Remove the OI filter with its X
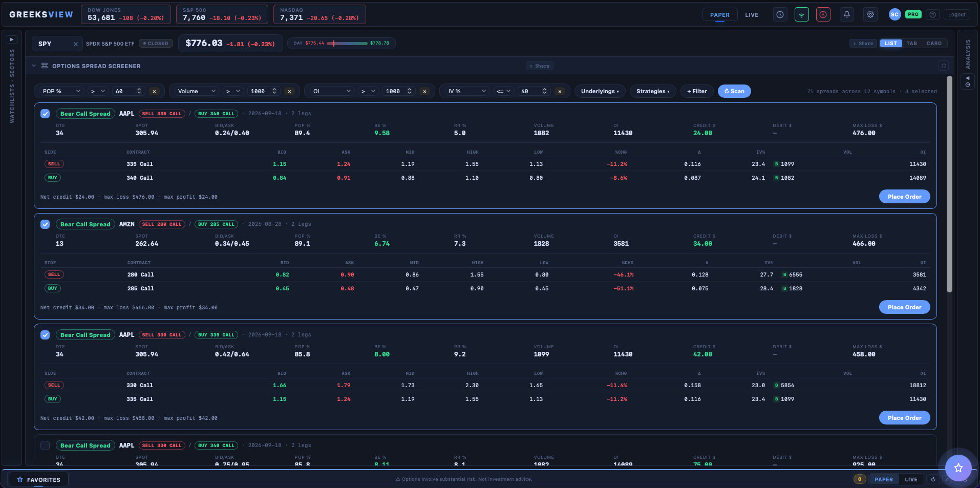This screenshot has width=980, height=488. click(x=425, y=91)
